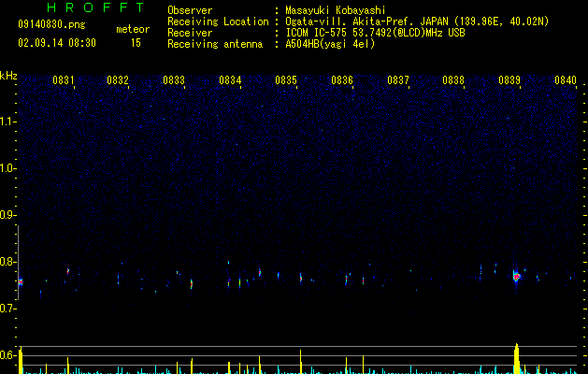Click the meteor echo at the 0830 start
This screenshot has width=588, height=374.
21,281
